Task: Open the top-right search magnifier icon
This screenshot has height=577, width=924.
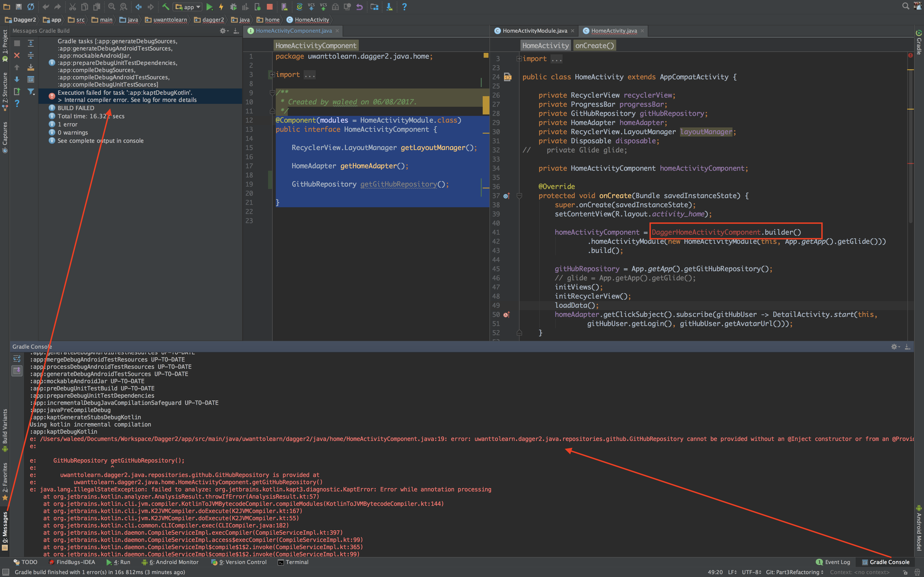Action: (x=905, y=6)
